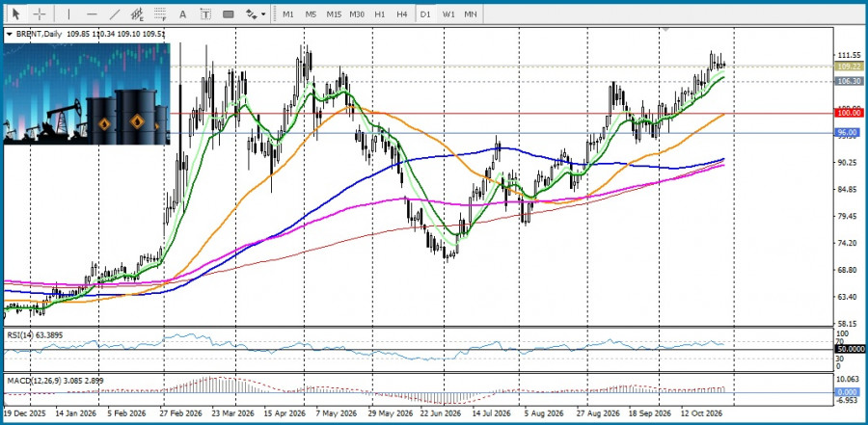
Task: Switch to H4 timeframe
Action: point(402,13)
